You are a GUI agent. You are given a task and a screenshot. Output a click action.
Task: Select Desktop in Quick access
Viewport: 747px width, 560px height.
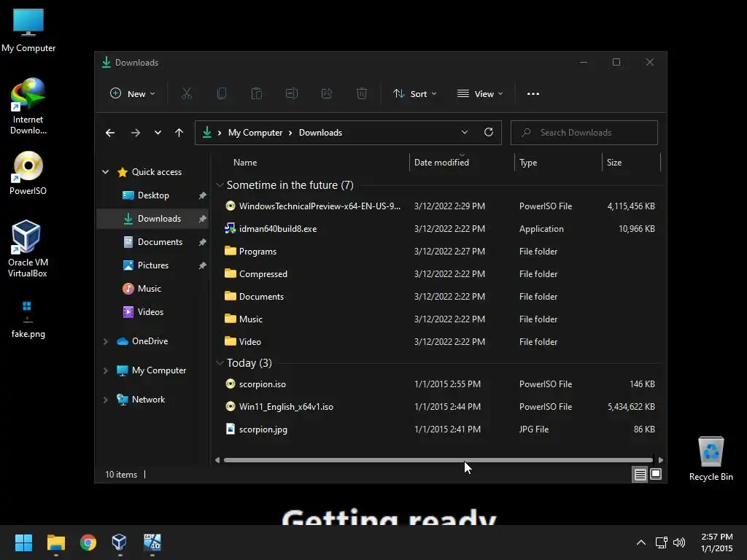(x=153, y=195)
